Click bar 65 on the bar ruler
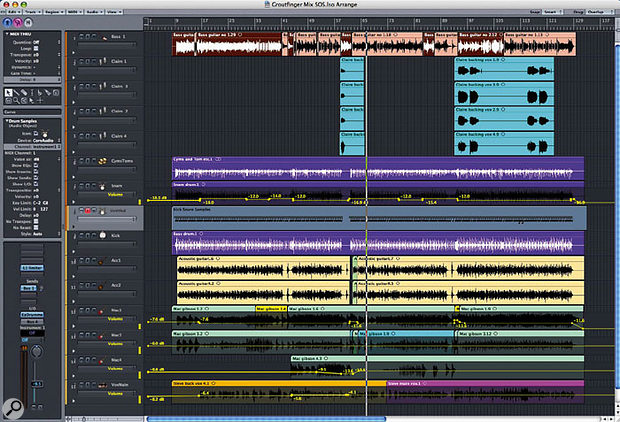 pyautogui.click(x=364, y=21)
